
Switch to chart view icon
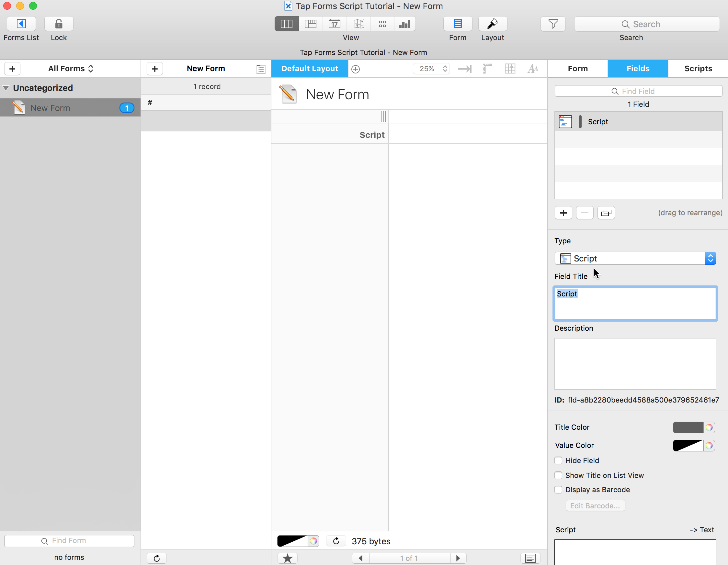405,24
